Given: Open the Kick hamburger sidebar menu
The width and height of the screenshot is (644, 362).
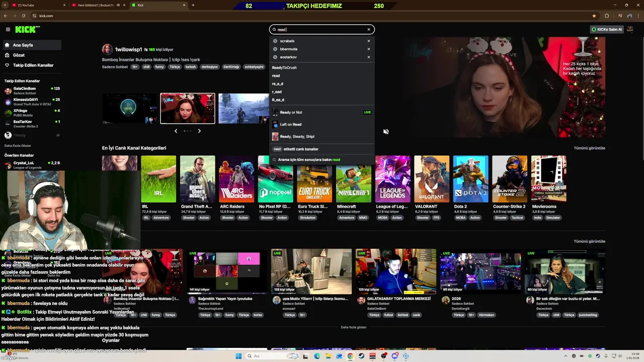Looking at the screenshot, I should (8, 30).
